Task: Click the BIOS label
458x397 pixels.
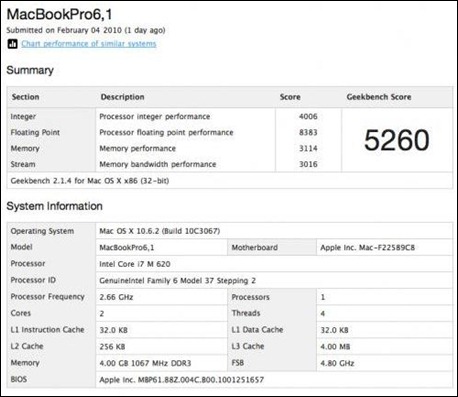Action: click(19, 379)
